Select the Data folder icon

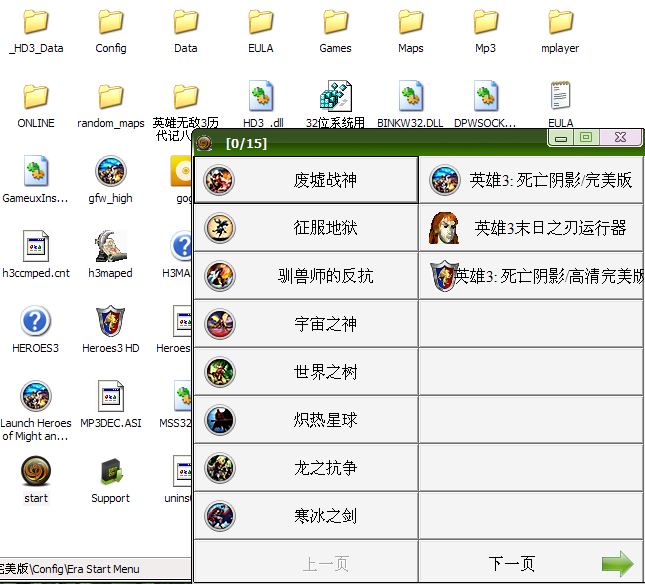tap(186, 23)
